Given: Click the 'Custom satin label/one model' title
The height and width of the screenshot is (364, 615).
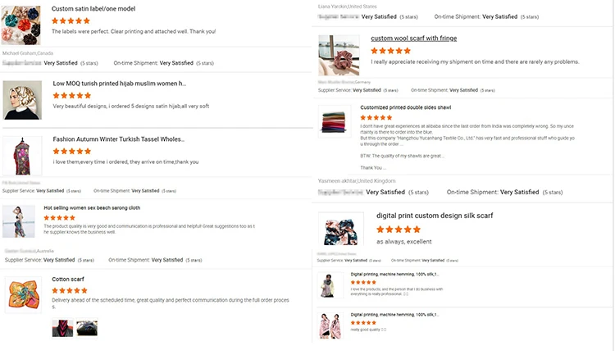Looking at the screenshot, I should (93, 9).
